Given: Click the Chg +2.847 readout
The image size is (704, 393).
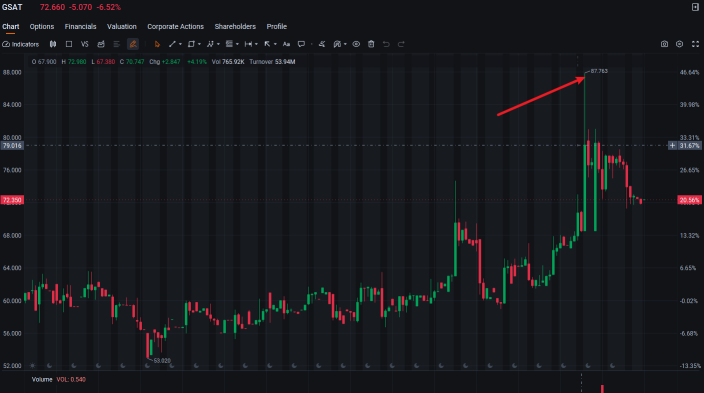Looking at the screenshot, I should pyautogui.click(x=164, y=62).
